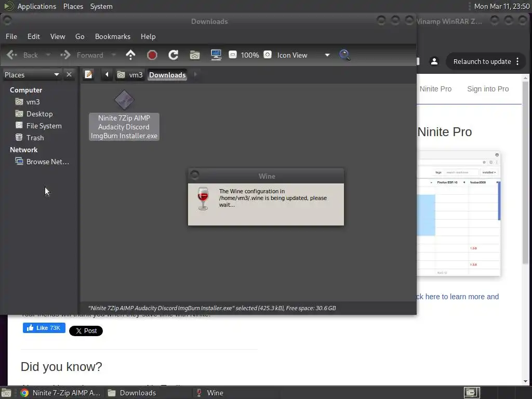Viewport: 532px width, 399px height.
Task: Click the Facebook Like 73K button
Action: [x=44, y=328]
